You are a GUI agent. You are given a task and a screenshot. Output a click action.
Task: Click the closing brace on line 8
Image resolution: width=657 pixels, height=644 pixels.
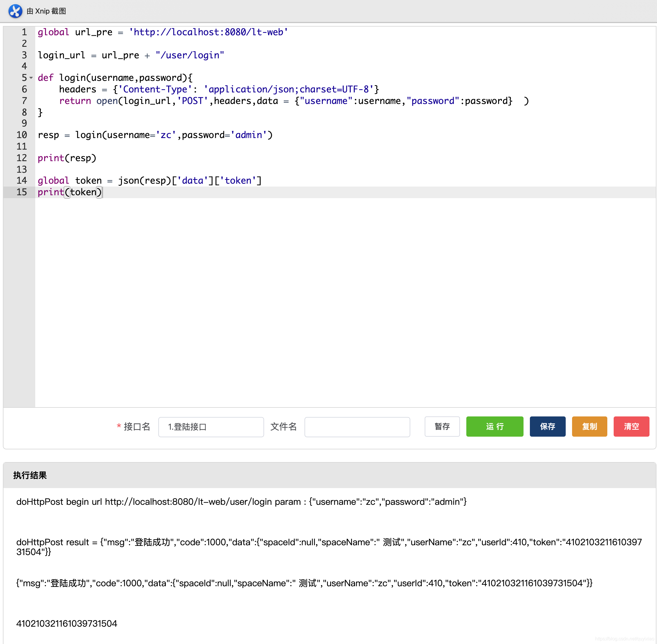(40, 112)
